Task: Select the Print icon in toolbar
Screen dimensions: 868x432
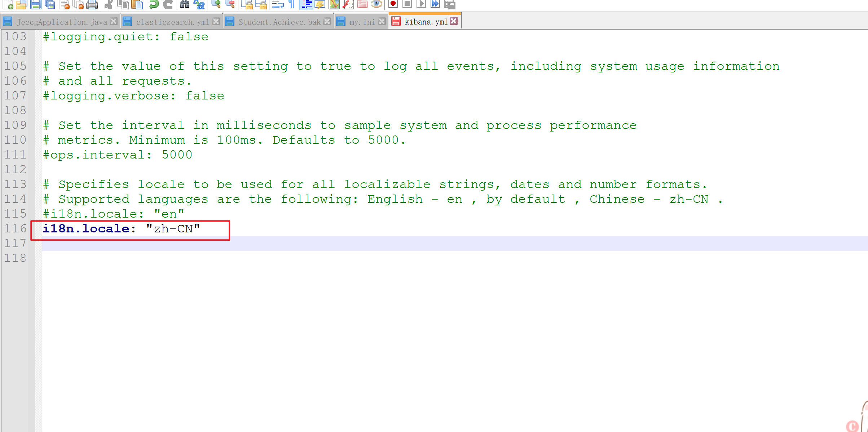Action: pyautogui.click(x=90, y=4)
